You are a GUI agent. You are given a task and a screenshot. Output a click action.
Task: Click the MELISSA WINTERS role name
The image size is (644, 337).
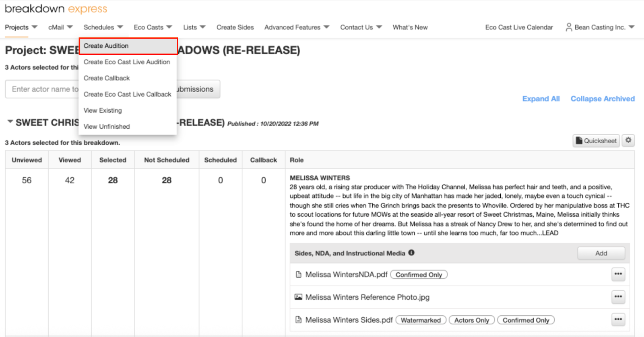(x=320, y=178)
